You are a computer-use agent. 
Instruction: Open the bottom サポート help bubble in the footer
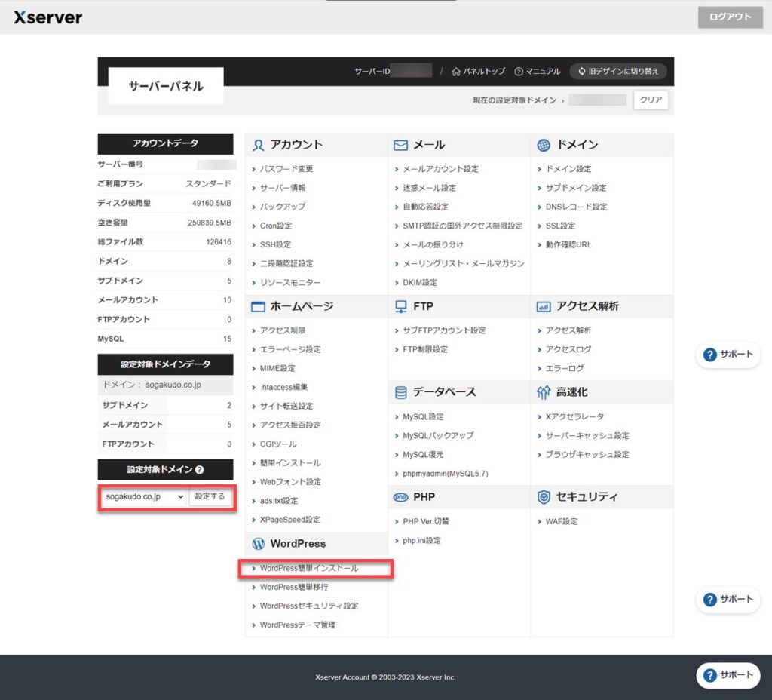click(728, 675)
